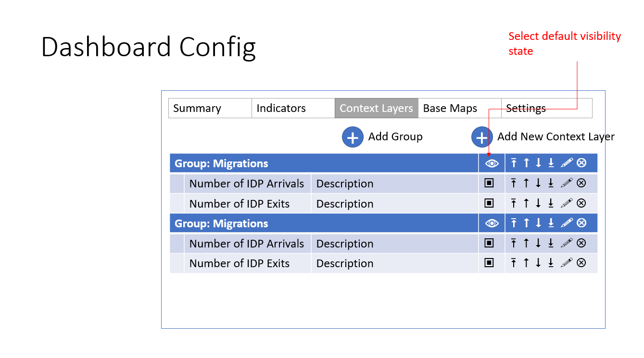
Task: Click Add New Context Layer
Action: tap(482, 137)
